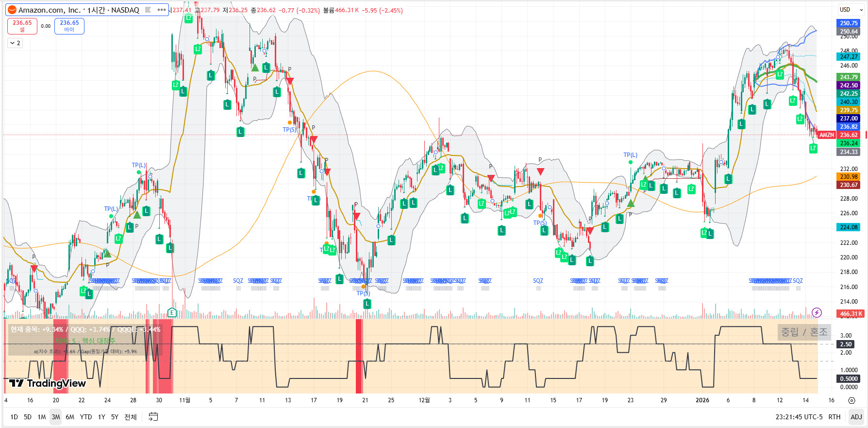Click the red AMZN price tag on the scale

point(827,135)
